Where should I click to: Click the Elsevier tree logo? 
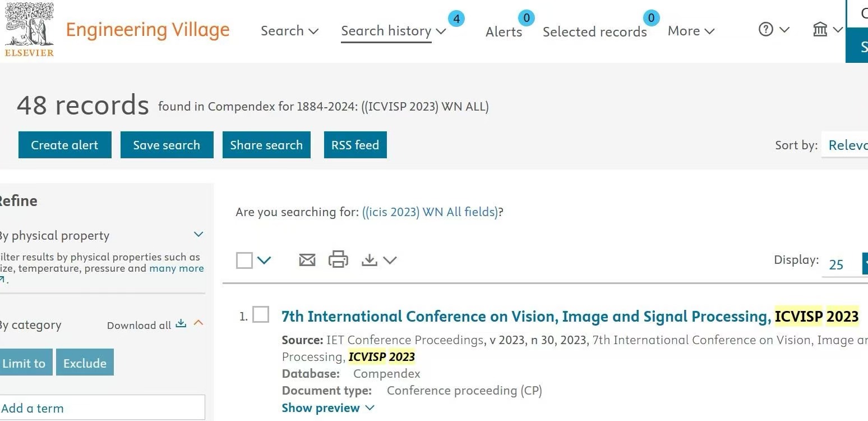pos(29,29)
